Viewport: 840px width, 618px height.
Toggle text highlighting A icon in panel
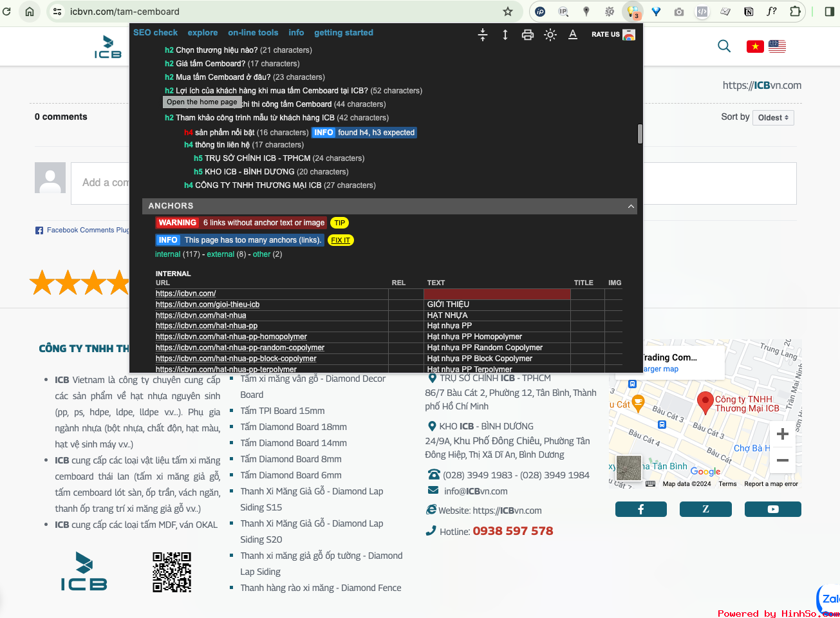[x=573, y=35]
